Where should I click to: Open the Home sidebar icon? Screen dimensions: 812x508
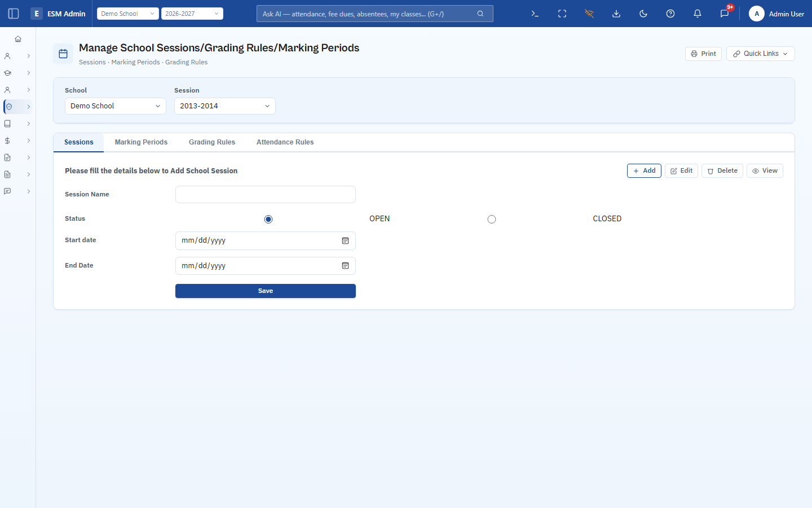[x=18, y=39]
